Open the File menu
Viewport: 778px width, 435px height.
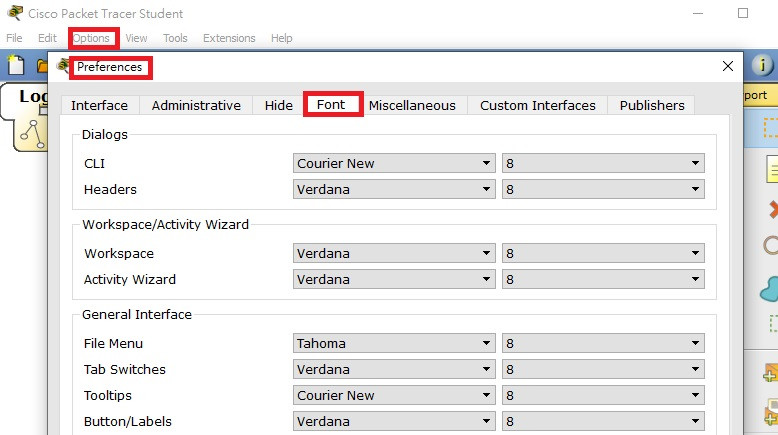(x=14, y=38)
